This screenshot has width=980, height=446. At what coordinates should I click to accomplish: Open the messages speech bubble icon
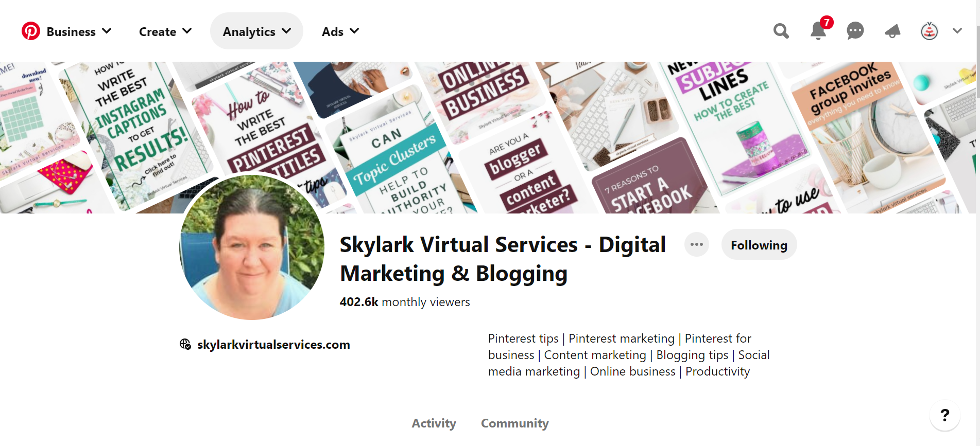(855, 31)
